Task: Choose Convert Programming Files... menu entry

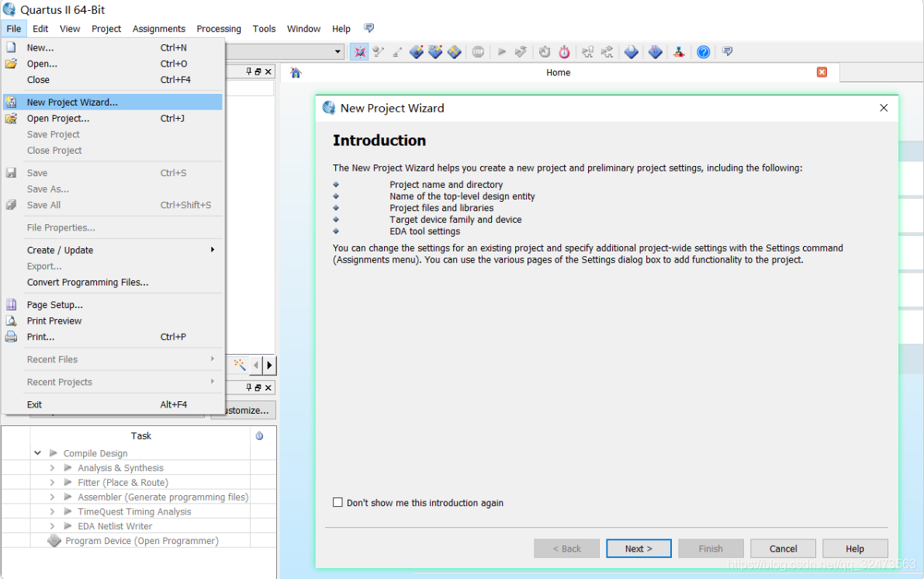Action: click(113, 283)
